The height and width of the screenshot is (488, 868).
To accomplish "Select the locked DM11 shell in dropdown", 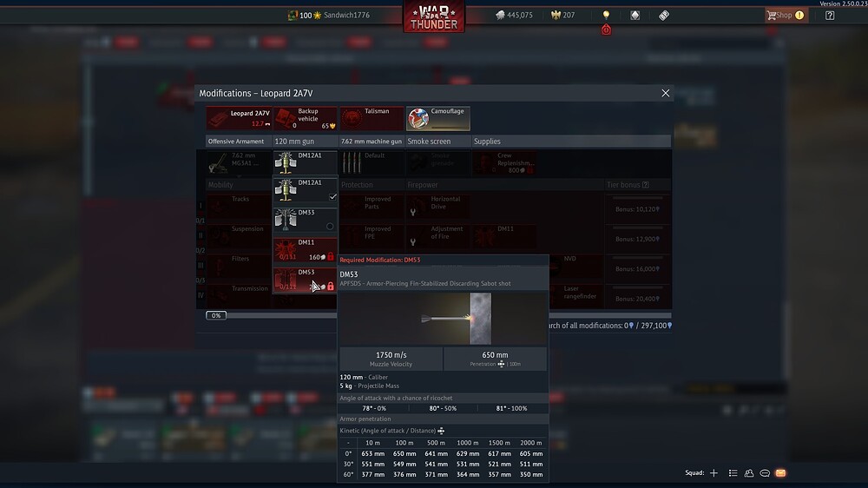I will pos(305,250).
